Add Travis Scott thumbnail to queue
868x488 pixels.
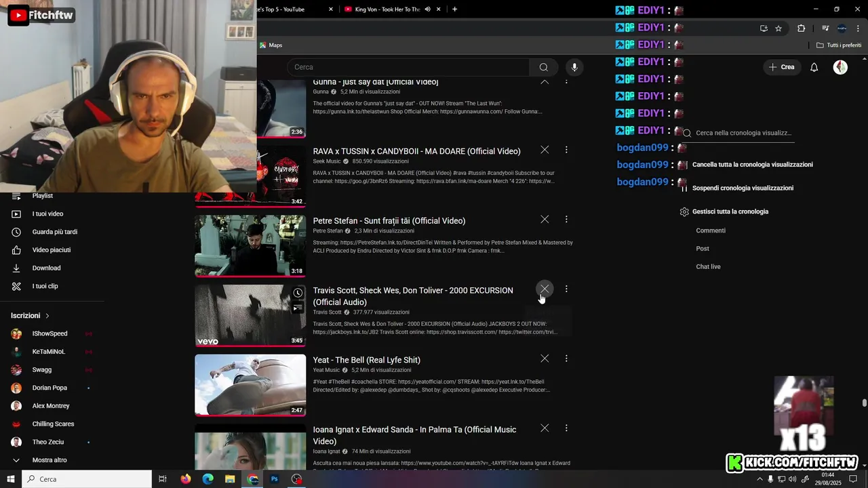coord(298,308)
